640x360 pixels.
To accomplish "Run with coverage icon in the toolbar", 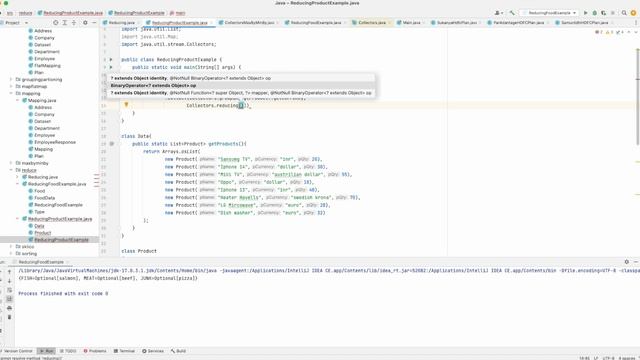I will click(x=603, y=13).
